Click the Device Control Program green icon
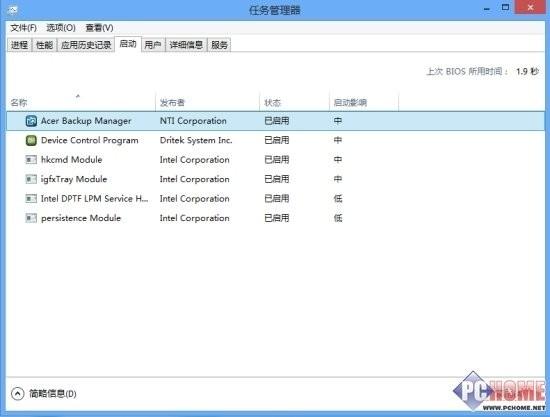 pyautogui.click(x=31, y=140)
